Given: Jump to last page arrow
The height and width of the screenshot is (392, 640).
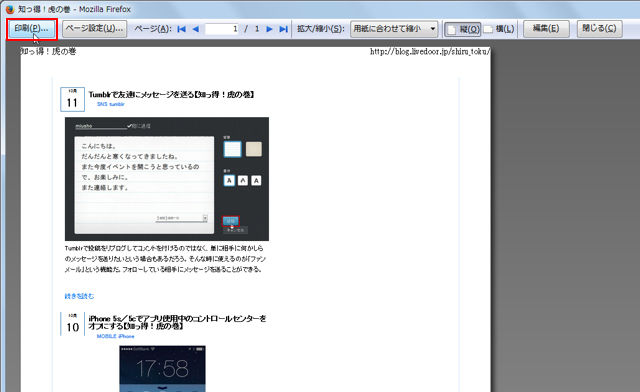Looking at the screenshot, I should click(x=284, y=29).
